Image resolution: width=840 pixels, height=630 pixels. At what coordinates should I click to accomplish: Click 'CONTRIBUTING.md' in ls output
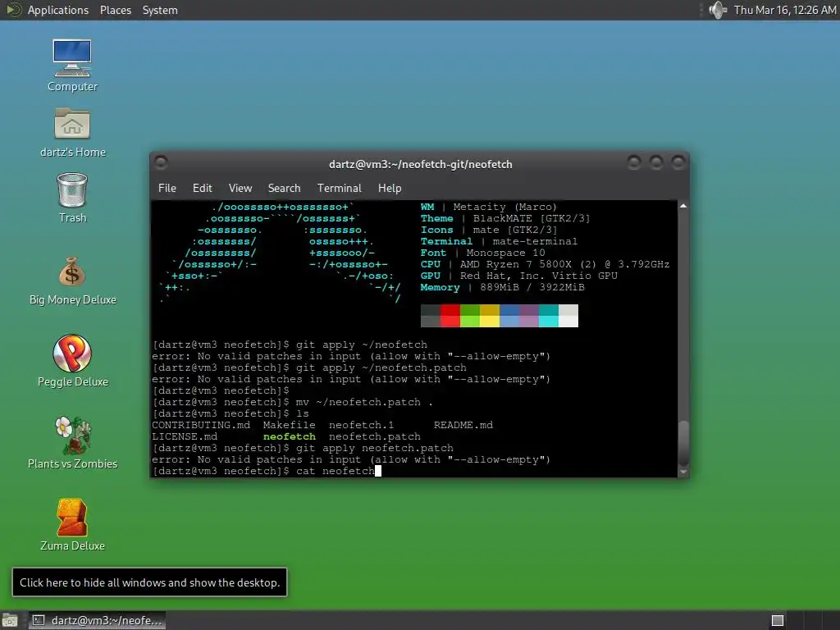coord(201,426)
